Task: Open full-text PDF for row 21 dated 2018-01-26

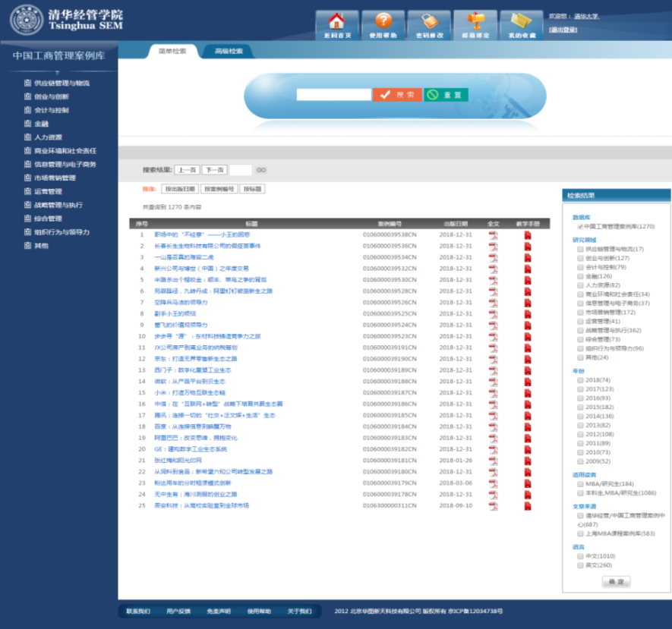Action: (x=494, y=461)
